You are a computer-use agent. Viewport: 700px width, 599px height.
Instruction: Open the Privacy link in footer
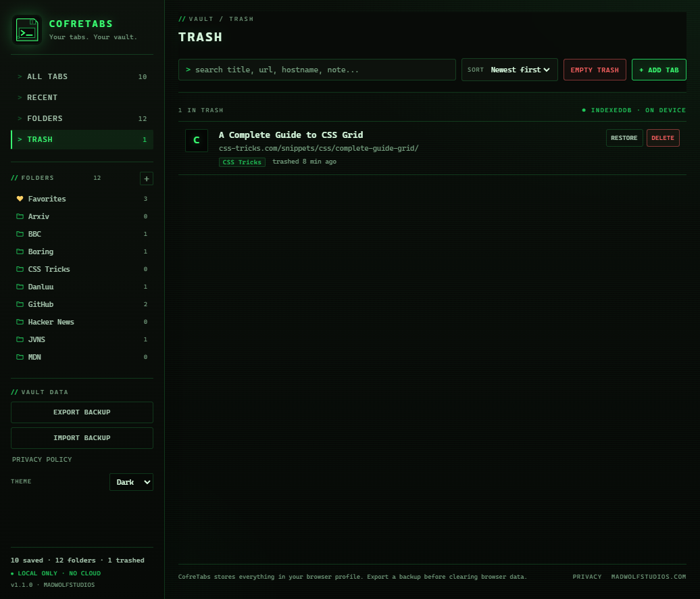587,577
